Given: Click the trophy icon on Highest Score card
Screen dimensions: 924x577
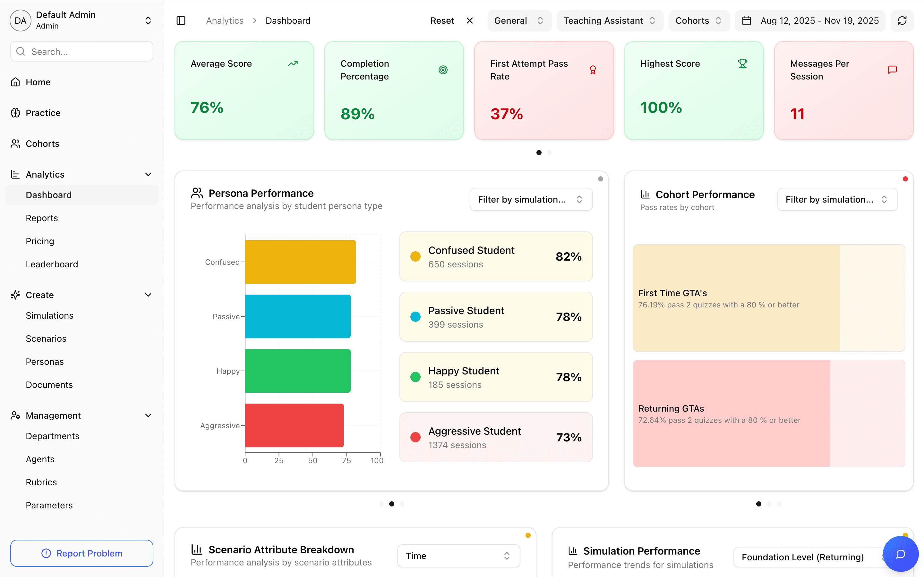Looking at the screenshot, I should point(742,63).
